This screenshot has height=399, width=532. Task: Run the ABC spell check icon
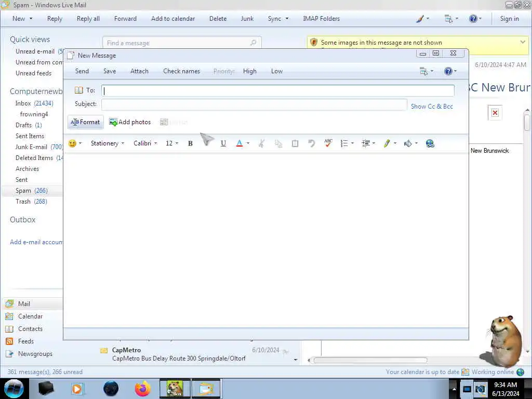[328, 143]
